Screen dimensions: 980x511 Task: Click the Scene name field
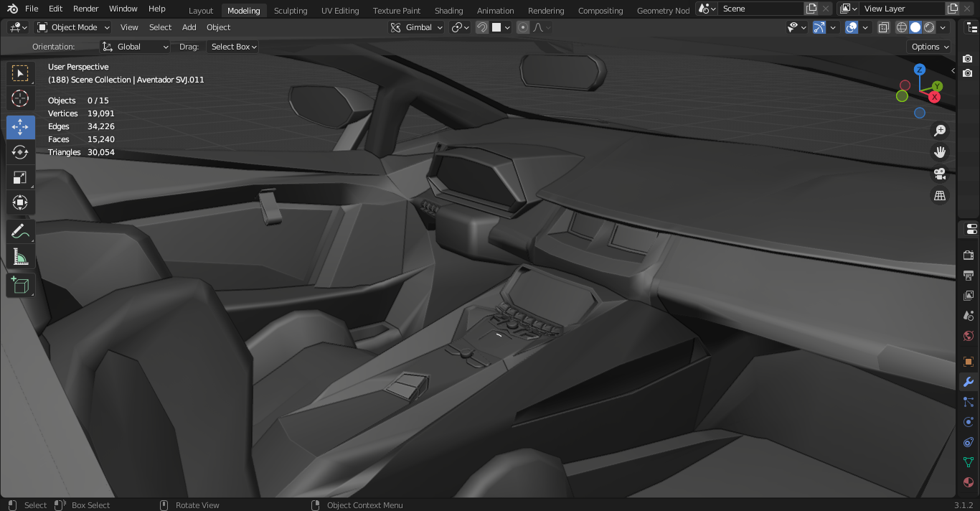pos(760,9)
